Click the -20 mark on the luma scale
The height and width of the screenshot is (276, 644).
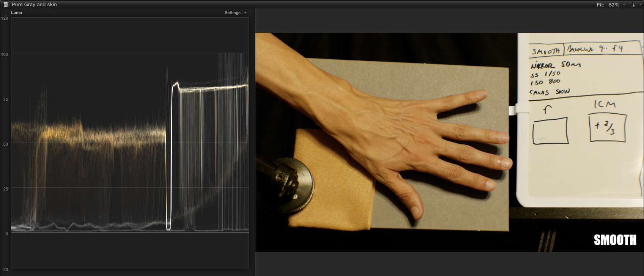(x=5, y=270)
